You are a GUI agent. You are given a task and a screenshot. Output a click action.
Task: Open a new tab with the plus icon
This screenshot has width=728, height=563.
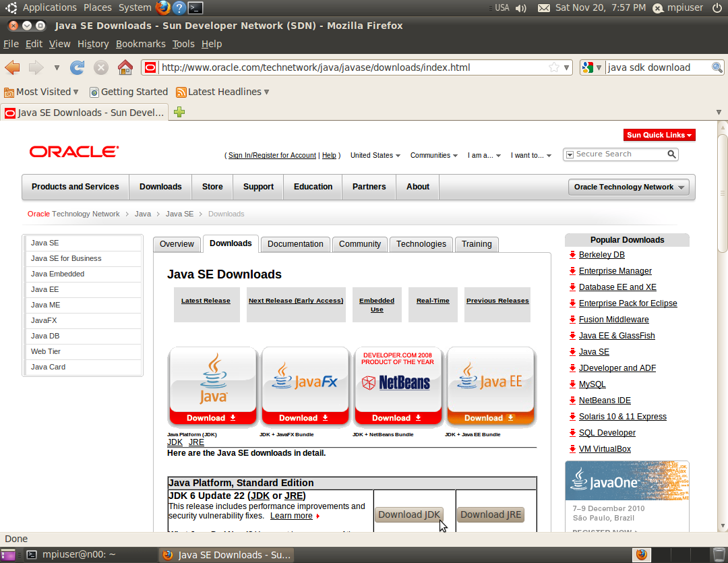pyautogui.click(x=179, y=112)
